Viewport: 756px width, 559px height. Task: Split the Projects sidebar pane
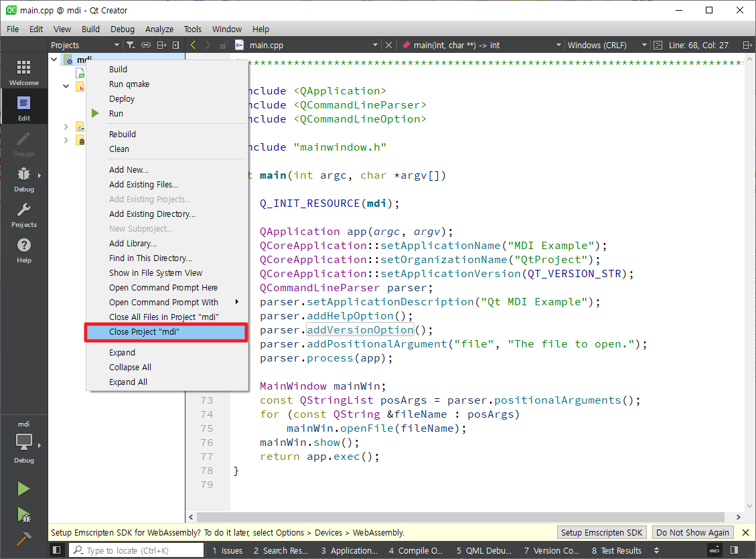point(161,45)
